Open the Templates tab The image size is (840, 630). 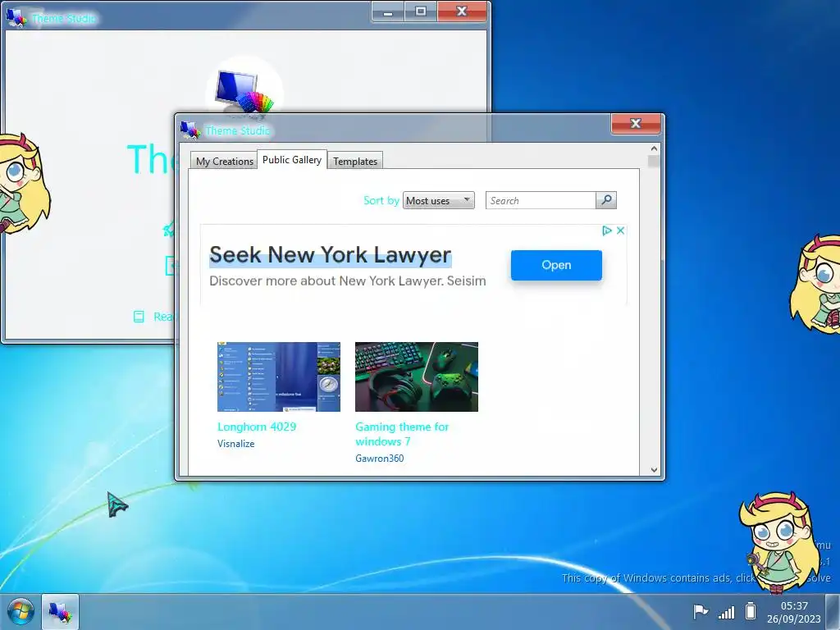(355, 162)
